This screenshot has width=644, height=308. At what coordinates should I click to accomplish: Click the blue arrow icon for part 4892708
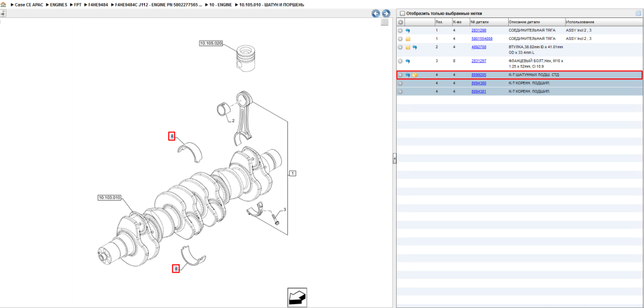tap(415, 47)
